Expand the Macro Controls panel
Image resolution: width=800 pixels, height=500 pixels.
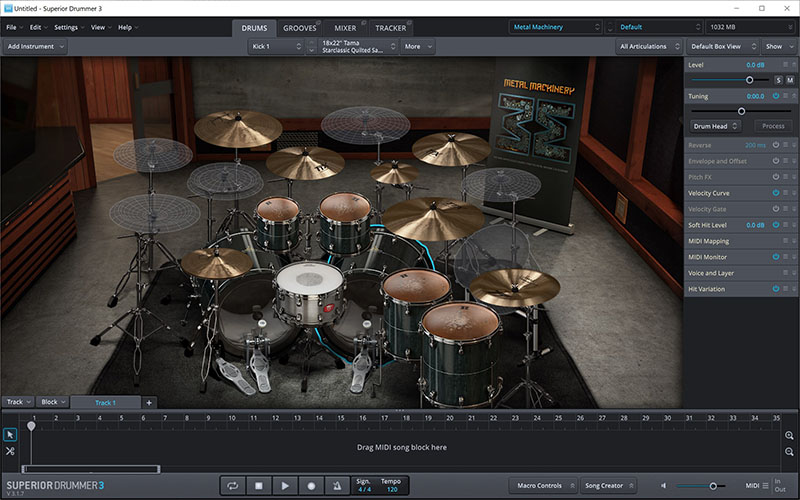click(544, 486)
